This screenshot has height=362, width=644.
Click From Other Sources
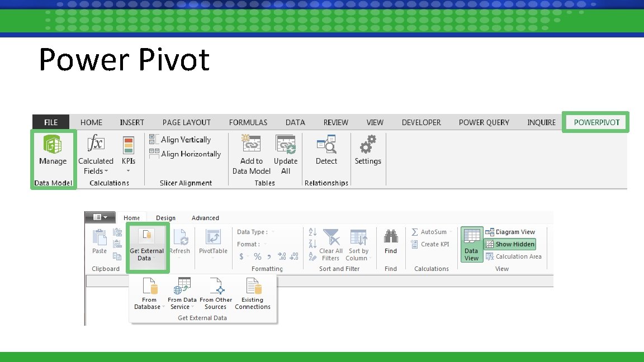tap(216, 293)
